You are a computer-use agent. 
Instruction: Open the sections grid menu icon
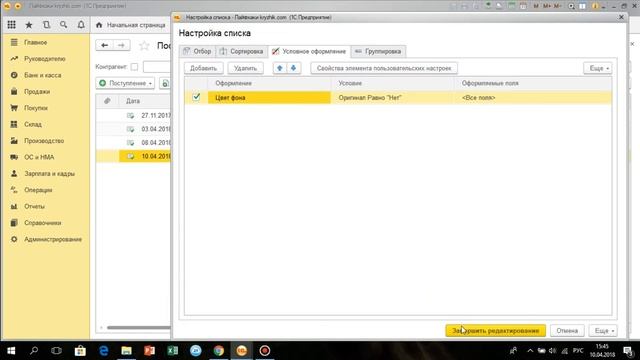point(11,25)
